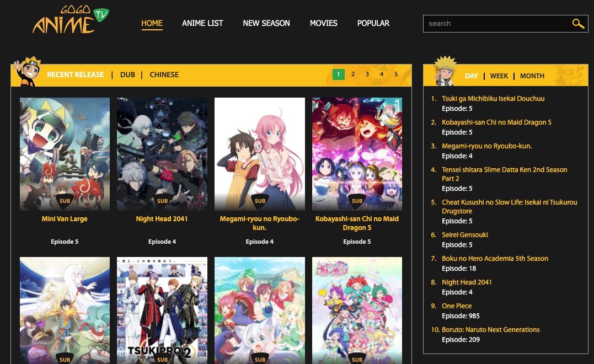Open Tensei shitara Slime Datta Ken link

pyautogui.click(x=504, y=174)
